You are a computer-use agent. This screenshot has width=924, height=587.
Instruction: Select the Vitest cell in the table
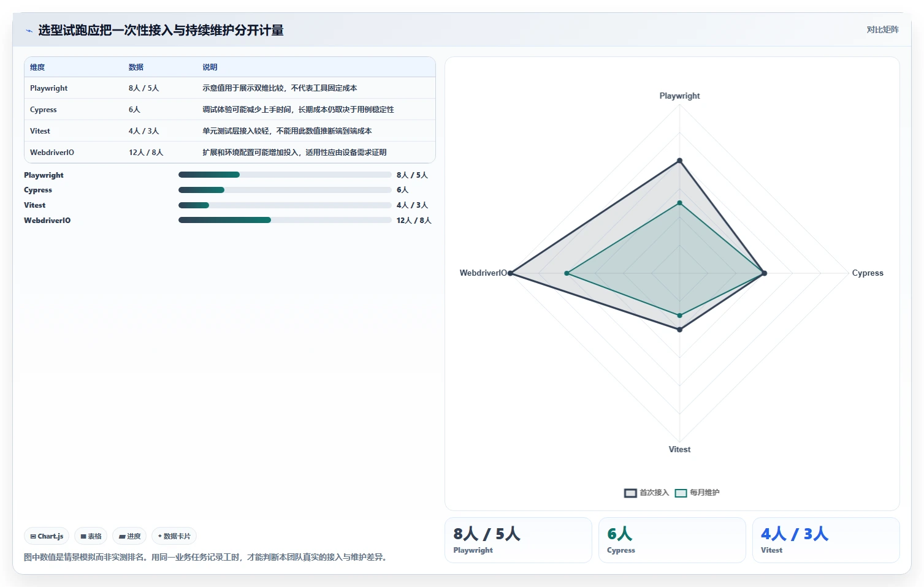point(40,131)
